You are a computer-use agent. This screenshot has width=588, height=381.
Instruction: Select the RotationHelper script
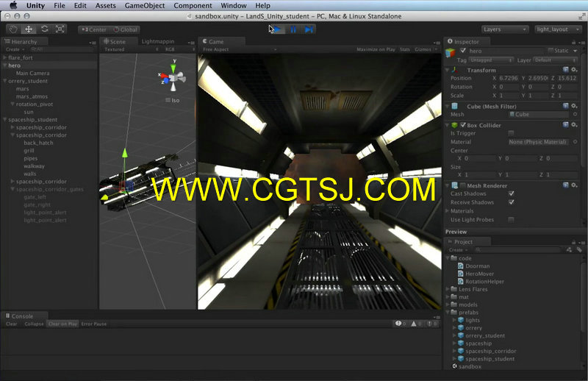(484, 281)
